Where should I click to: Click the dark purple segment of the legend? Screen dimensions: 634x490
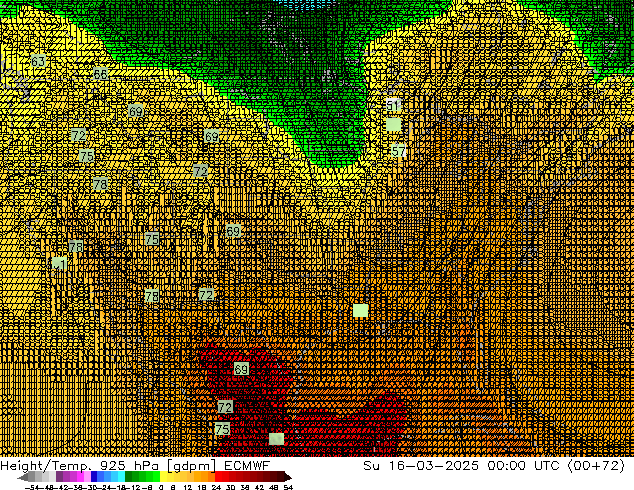(59, 476)
